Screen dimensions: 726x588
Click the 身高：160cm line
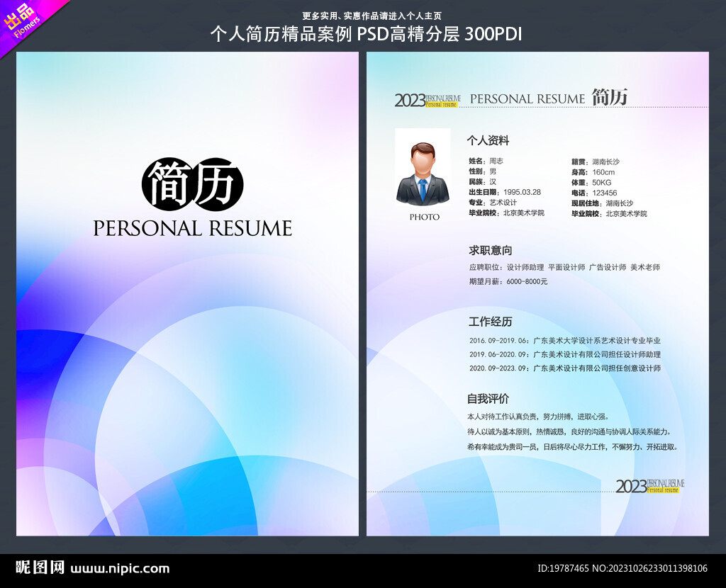coord(593,172)
